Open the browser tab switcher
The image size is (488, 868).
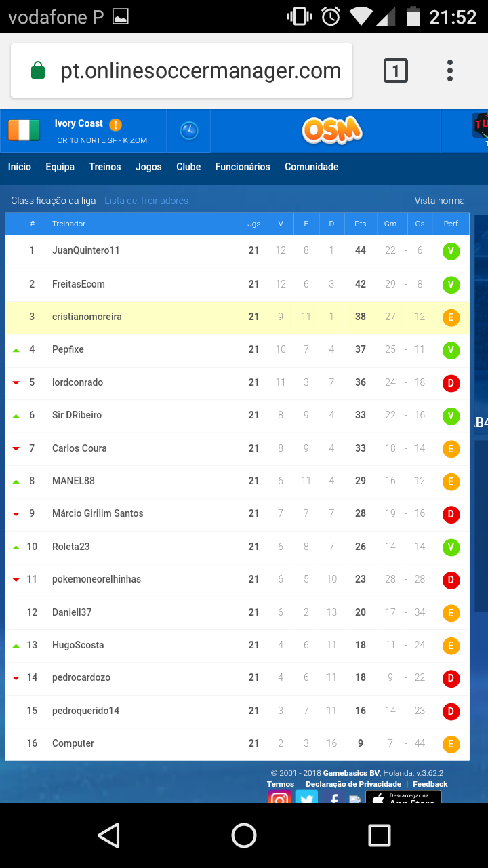tap(396, 71)
